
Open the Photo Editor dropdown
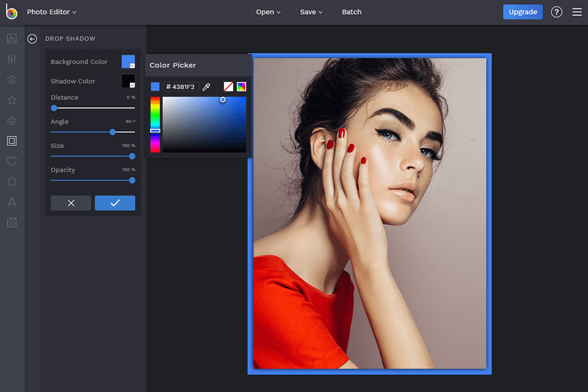(x=51, y=12)
